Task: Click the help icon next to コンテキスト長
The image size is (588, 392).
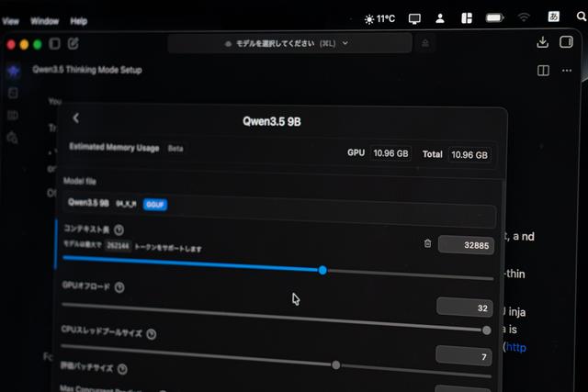Action: click(x=119, y=230)
